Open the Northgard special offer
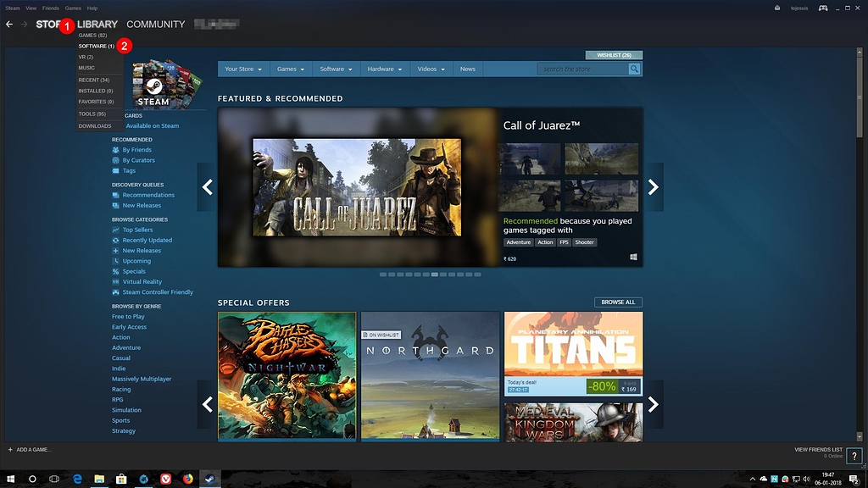This screenshot has height=488, width=868. point(430,376)
